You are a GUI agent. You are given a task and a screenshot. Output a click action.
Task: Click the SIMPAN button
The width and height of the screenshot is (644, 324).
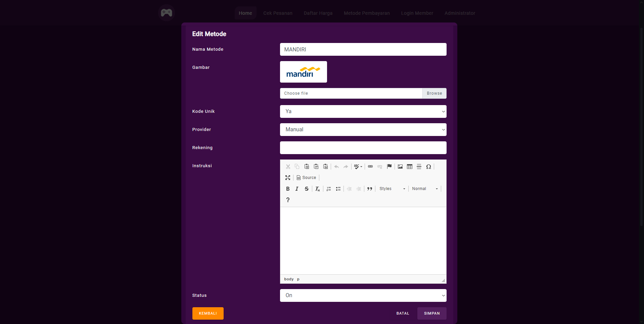(x=432, y=313)
